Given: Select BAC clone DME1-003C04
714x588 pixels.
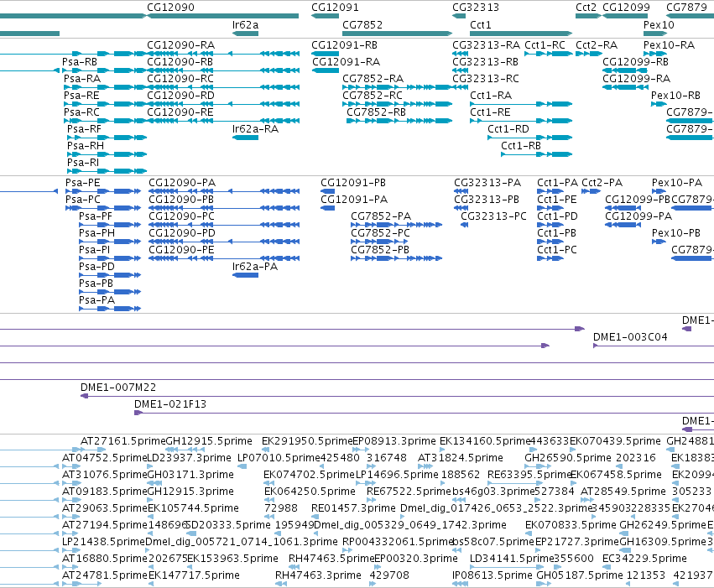Looking at the screenshot, I should point(630,337).
